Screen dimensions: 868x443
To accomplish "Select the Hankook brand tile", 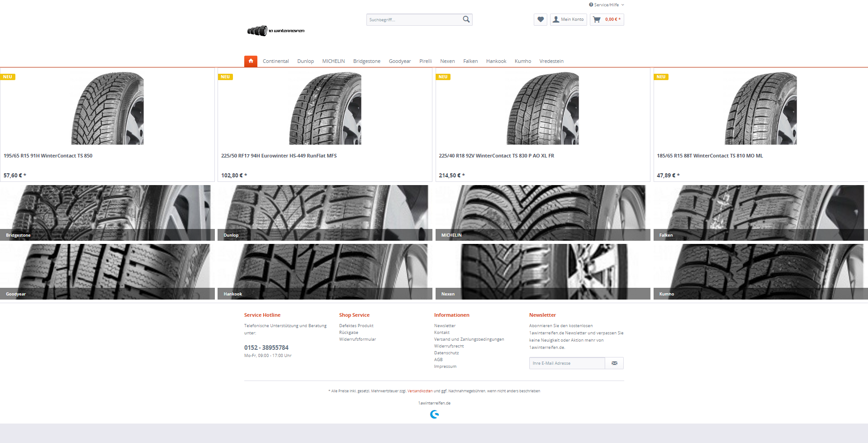I will [325, 272].
